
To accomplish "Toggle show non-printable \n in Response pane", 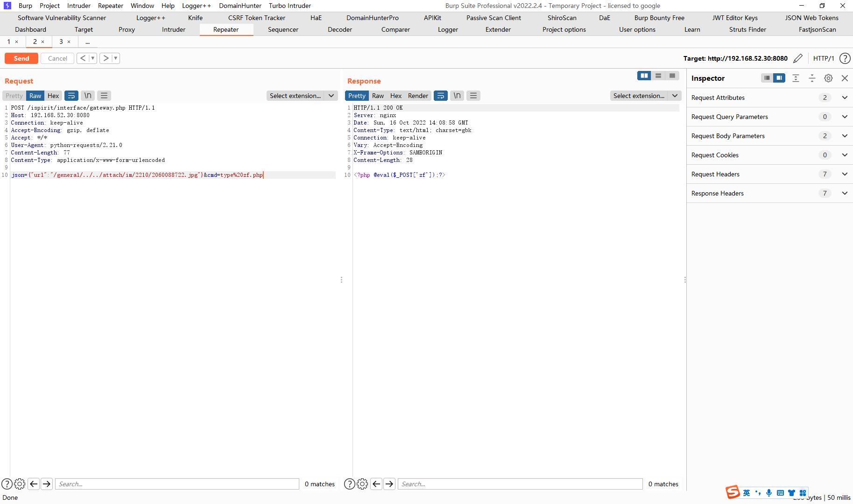I will pos(457,96).
